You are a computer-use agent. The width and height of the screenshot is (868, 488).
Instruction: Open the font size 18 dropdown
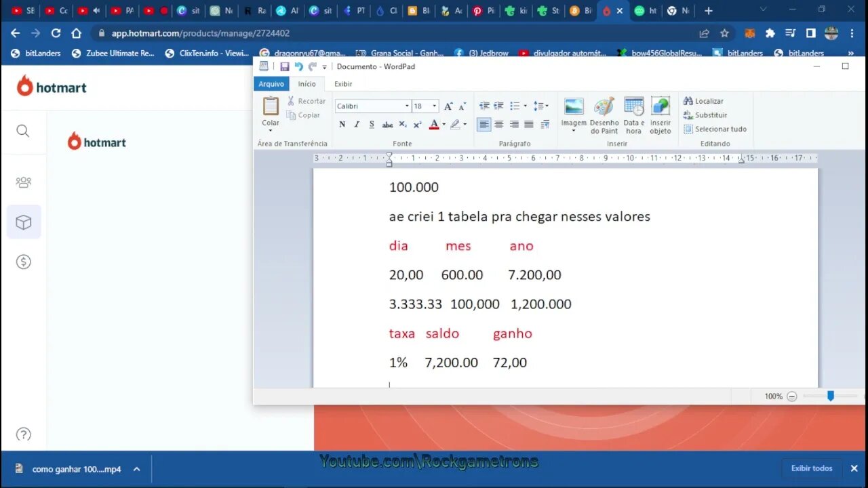[435, 106]
